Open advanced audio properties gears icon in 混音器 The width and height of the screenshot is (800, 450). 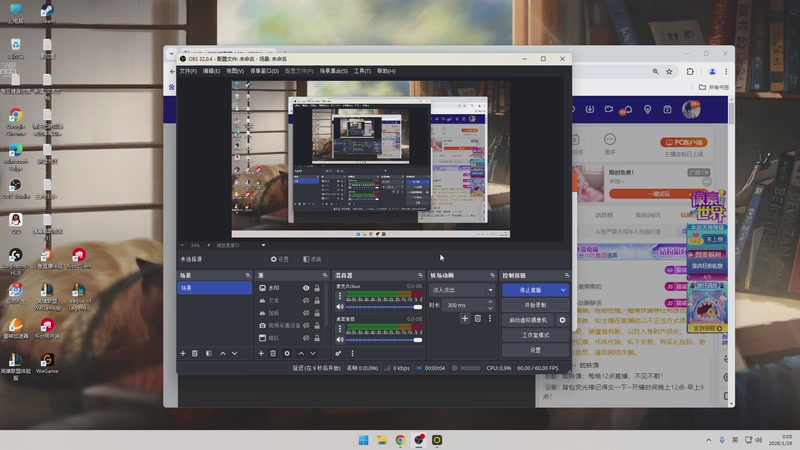click(338, 353)
